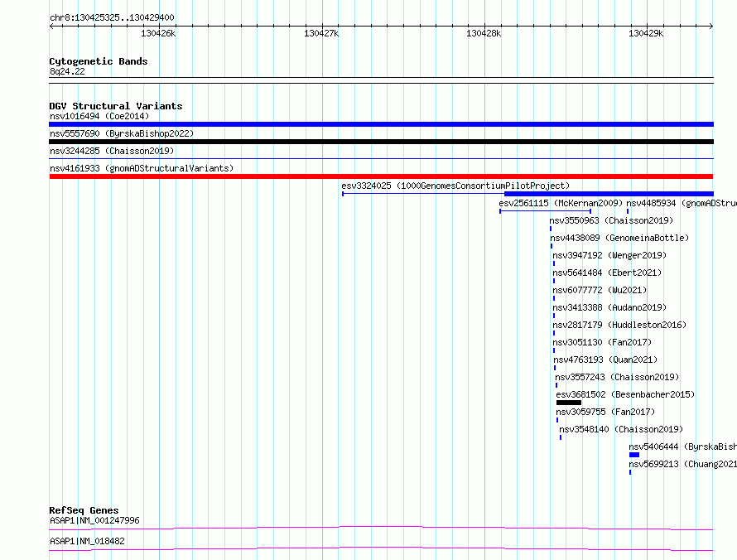Click the nsv3550963 (Chaisson2019) label
The width and height of the screenshot is (737, 560).
[611, 220]
